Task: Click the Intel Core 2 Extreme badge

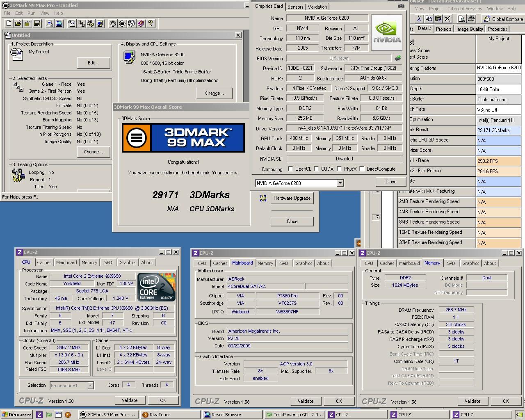Action: click(x=156, y=286)
